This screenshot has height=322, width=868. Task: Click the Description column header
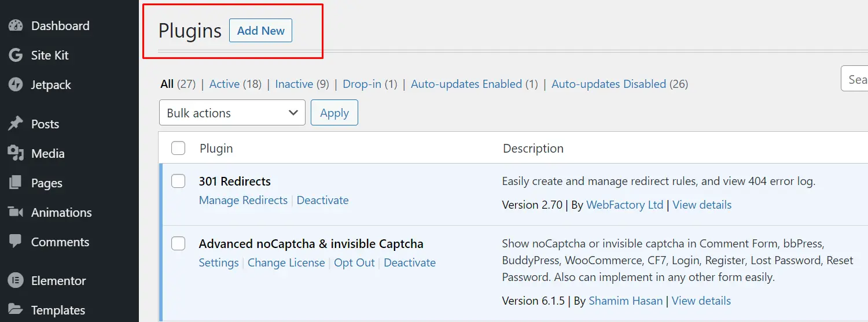[x=533, y=149]
